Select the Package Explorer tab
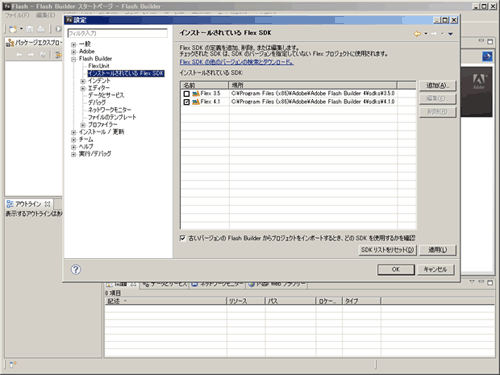500x375 pixels. tap(34, 43)
